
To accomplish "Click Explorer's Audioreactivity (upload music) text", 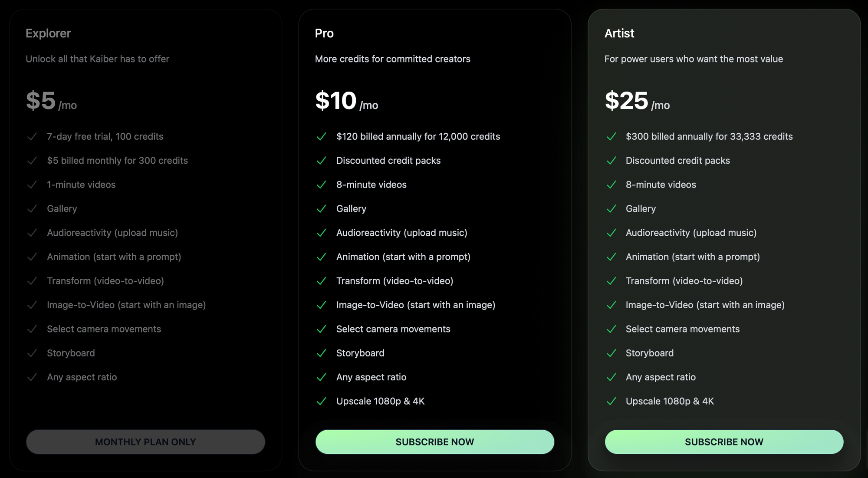I will click(112, 233).
